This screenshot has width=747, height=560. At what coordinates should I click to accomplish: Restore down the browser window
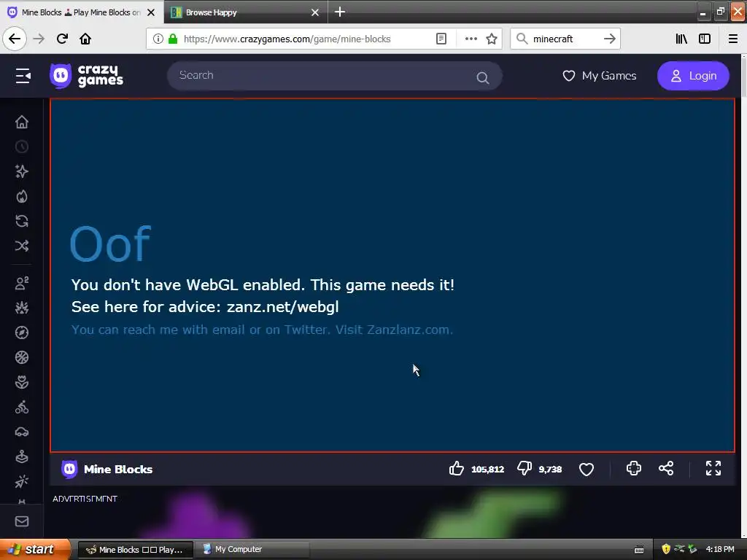720,12
